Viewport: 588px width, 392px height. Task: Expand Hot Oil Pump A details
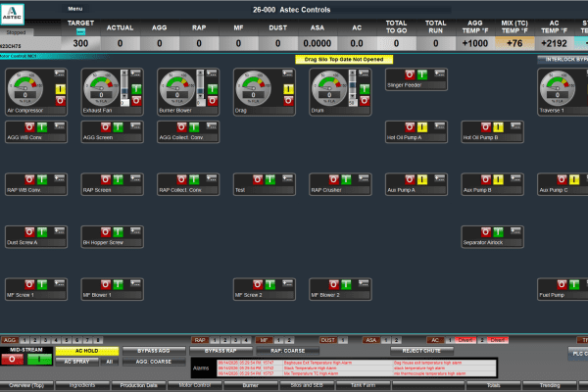pyautogui.click(x=439, y=125)
